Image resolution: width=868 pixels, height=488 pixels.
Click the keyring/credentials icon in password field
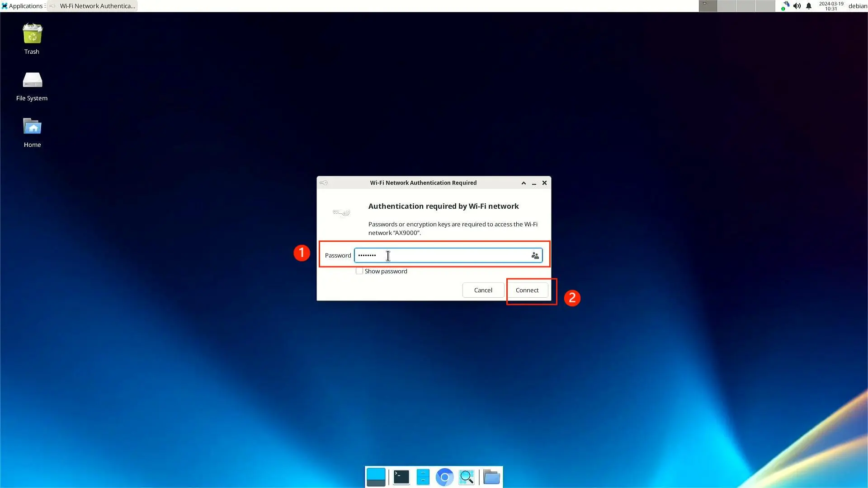(x=534, y=255)
